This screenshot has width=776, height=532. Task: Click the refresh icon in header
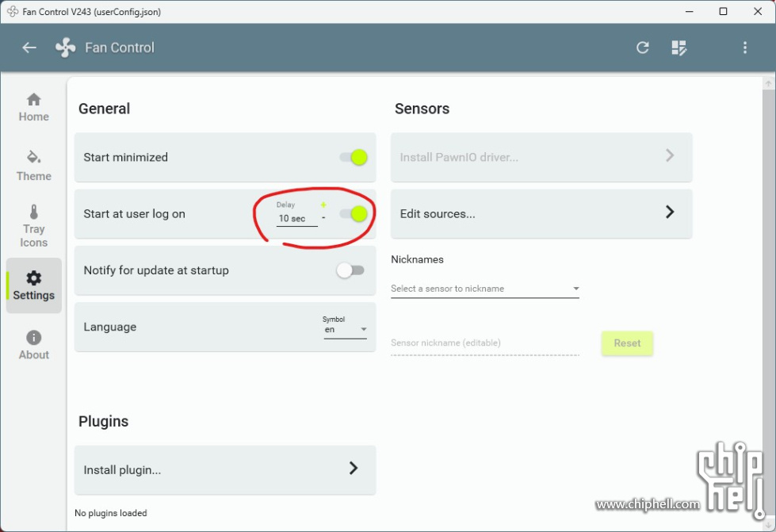(x=643, y=48)
